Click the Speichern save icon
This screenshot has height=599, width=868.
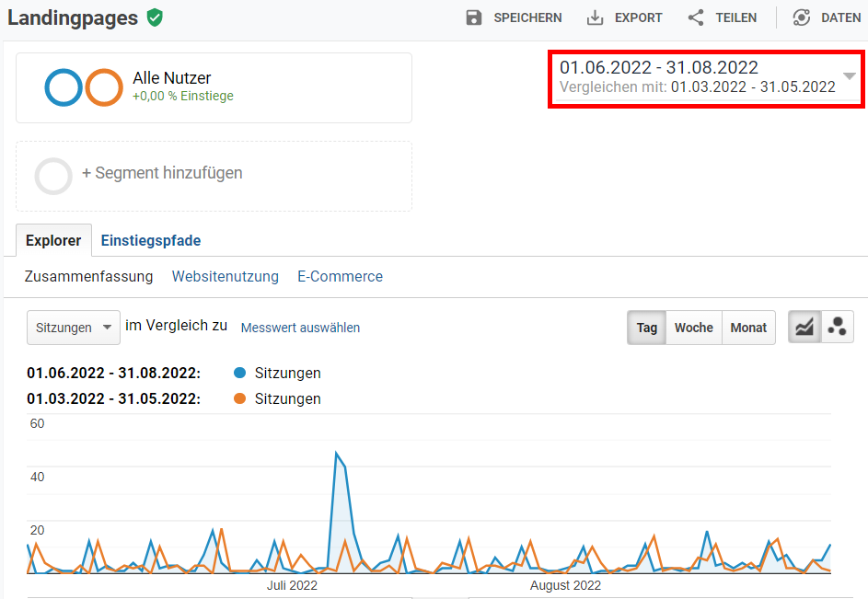click(x=473, y=17)
